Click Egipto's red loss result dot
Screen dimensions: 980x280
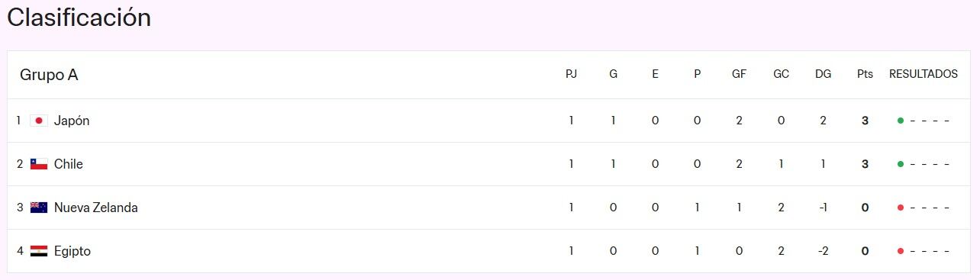(x=901, y=251)
